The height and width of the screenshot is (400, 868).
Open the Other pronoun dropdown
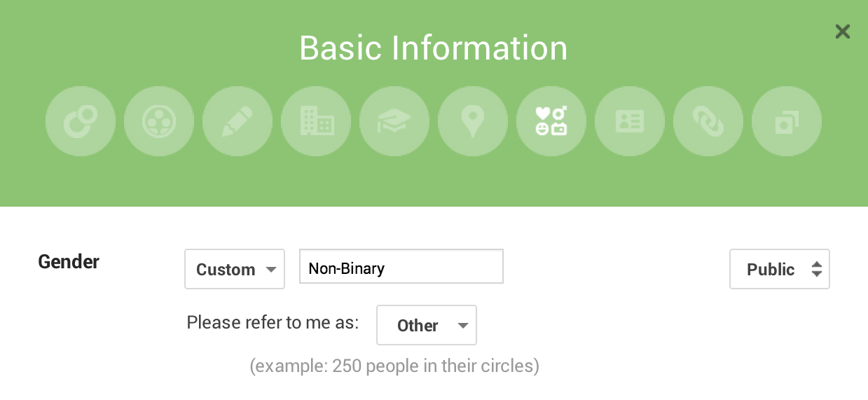427,325
